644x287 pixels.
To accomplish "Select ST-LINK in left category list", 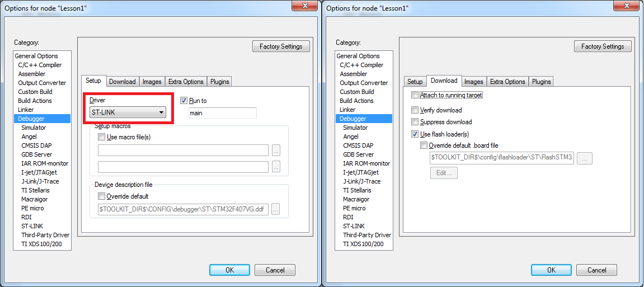I will (32, 226).
